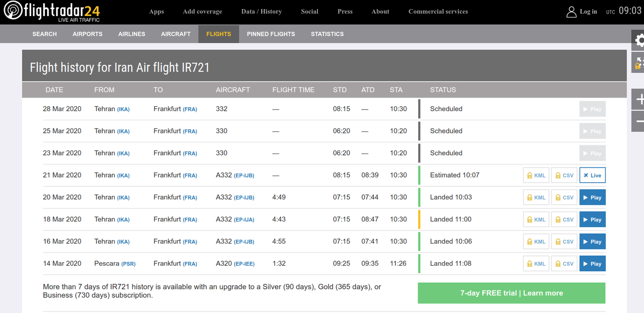Play the 16 Mar 2020 flight
The image size is (644, 313).
coord(593,242)
